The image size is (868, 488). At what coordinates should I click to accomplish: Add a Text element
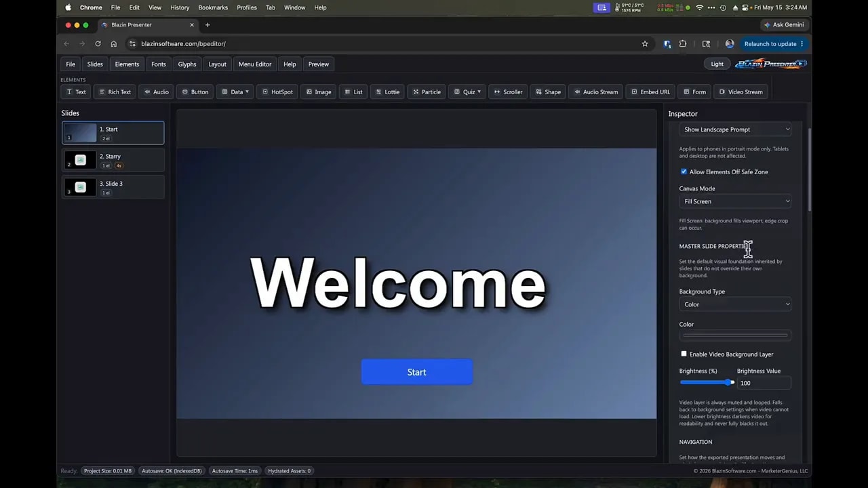[76, 92]
